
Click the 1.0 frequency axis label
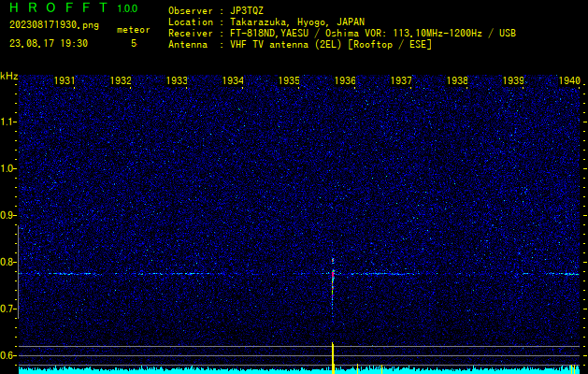[8, 168]
